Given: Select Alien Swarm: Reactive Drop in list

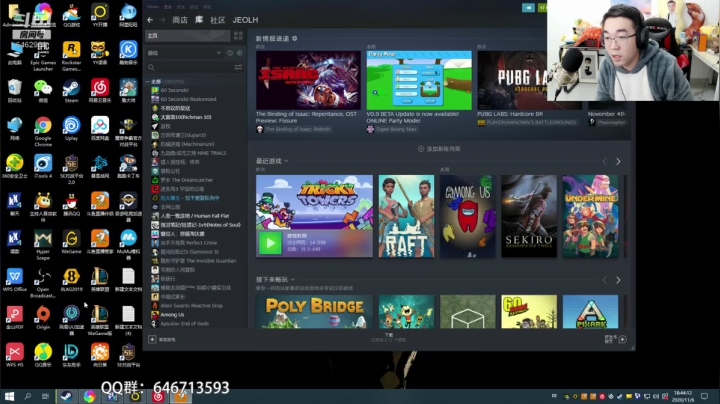Looking at the screenshot, I should [x=191, y=306].
